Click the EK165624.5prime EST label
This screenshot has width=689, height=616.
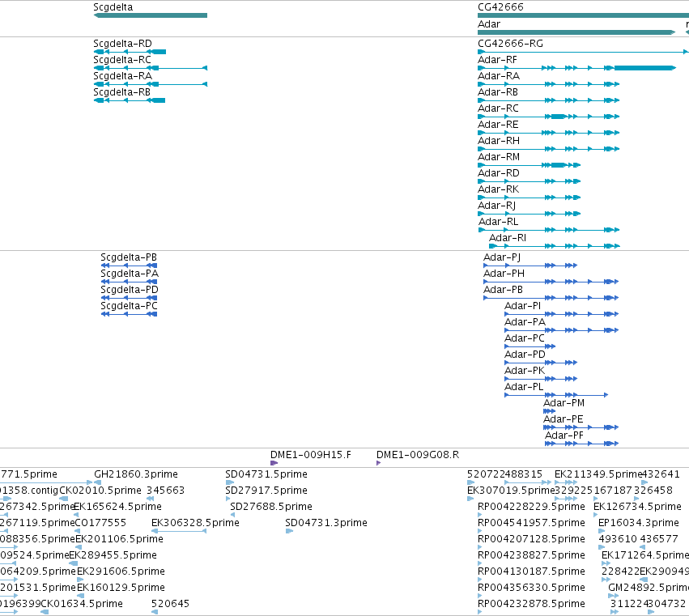pos(117,507)
